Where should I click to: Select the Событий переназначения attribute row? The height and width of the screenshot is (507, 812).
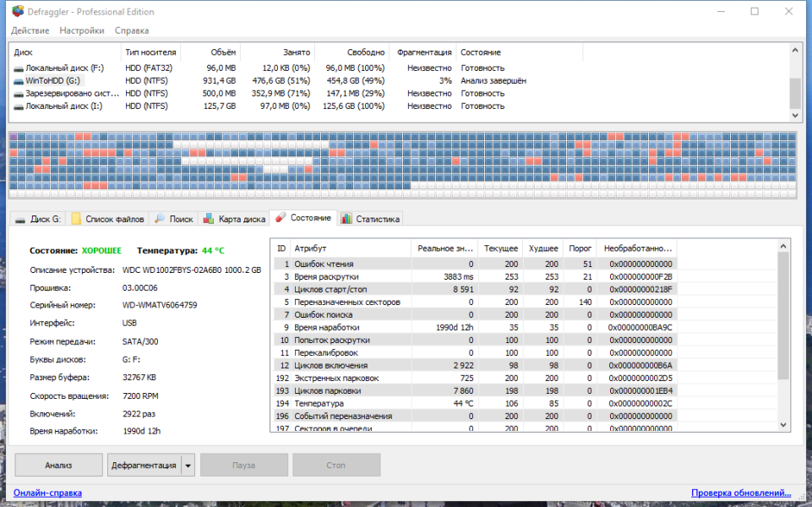pos(475,417)
